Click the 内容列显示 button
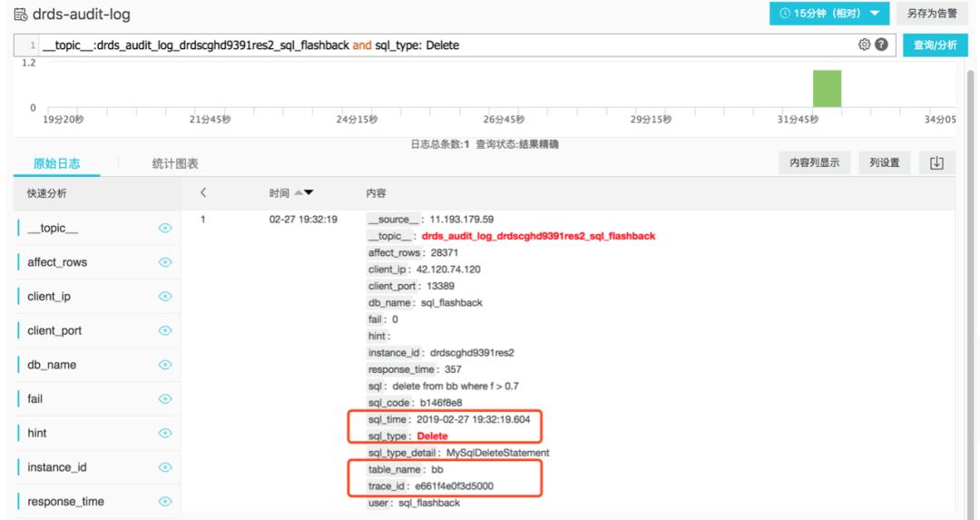The height and width of the screenshot is (520, 980). [x=814, y=162]
